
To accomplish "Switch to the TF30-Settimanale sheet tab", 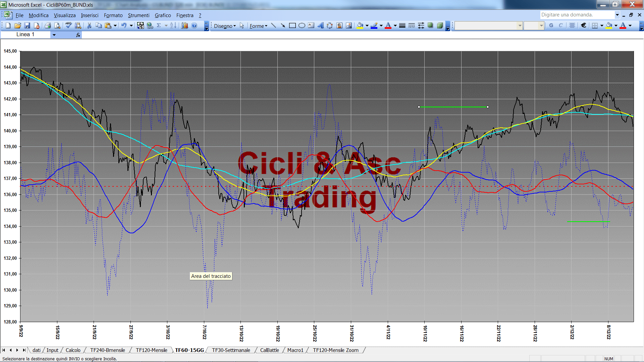I will [231, 350].
